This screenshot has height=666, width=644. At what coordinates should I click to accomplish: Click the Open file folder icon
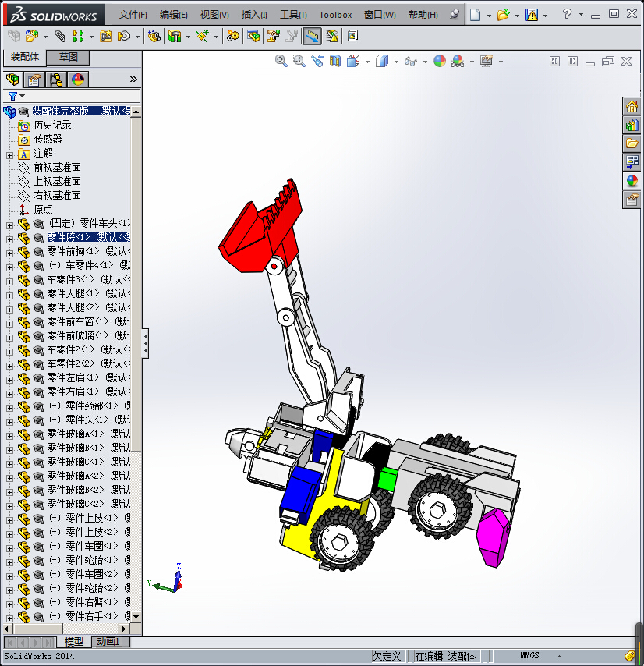click(x=503, y=15)
